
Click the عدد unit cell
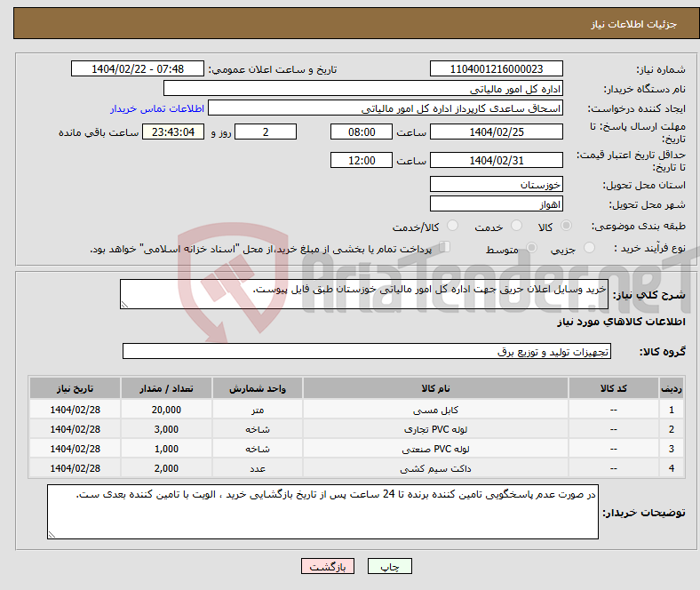(x=258, y=468)
